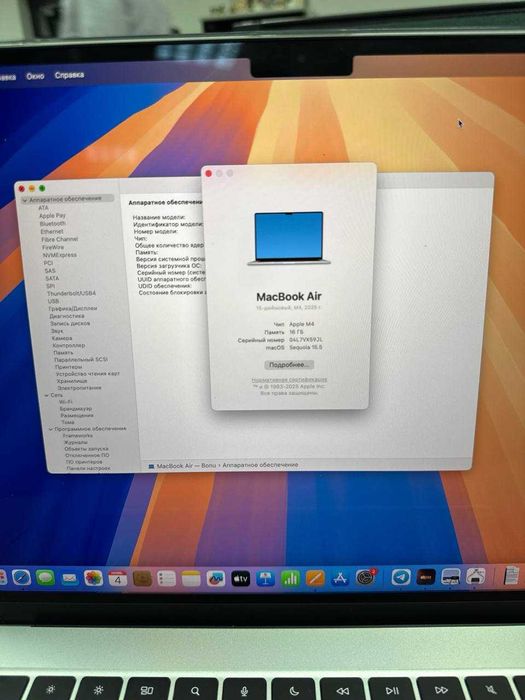The height and width of the screenshot is (700, 525).
Task: Select Размещения under Сеть
Action: tap(77, 415)
